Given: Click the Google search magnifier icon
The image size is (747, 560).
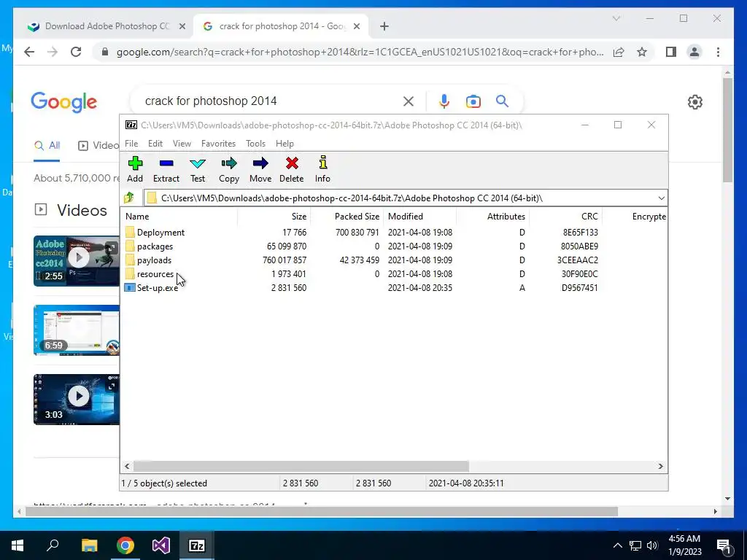Looking at the screenshot, I should [x=502, y=101].
